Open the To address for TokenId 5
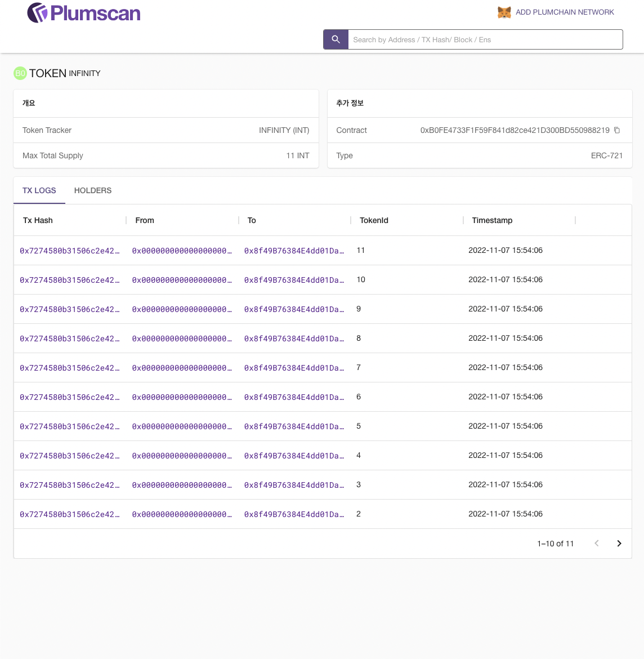The image size is (644, 659). point(294,426)
